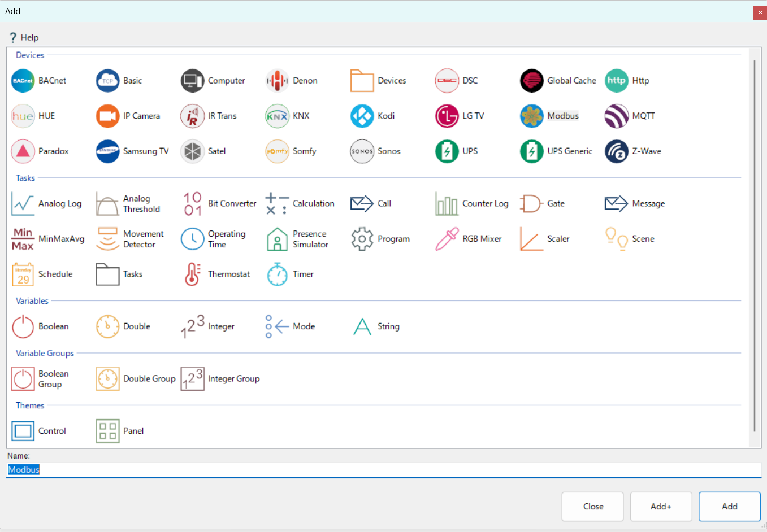Pick the Kodi device icon
Screen dimensions: 767x532
[x=362, y=116]
